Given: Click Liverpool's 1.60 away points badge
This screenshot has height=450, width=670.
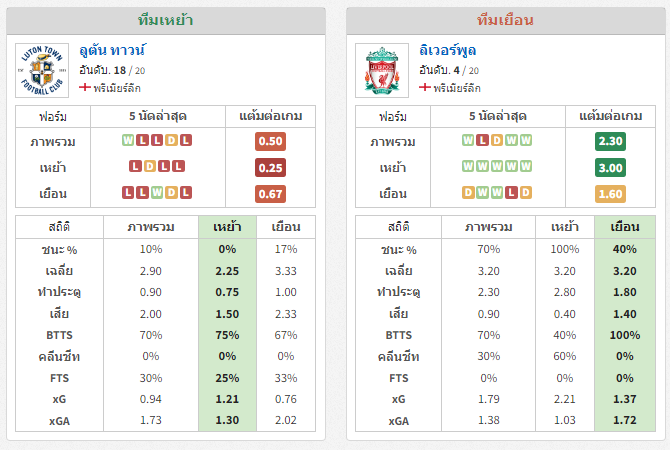Looking at the screenshot, I should [x=610, y=194].
